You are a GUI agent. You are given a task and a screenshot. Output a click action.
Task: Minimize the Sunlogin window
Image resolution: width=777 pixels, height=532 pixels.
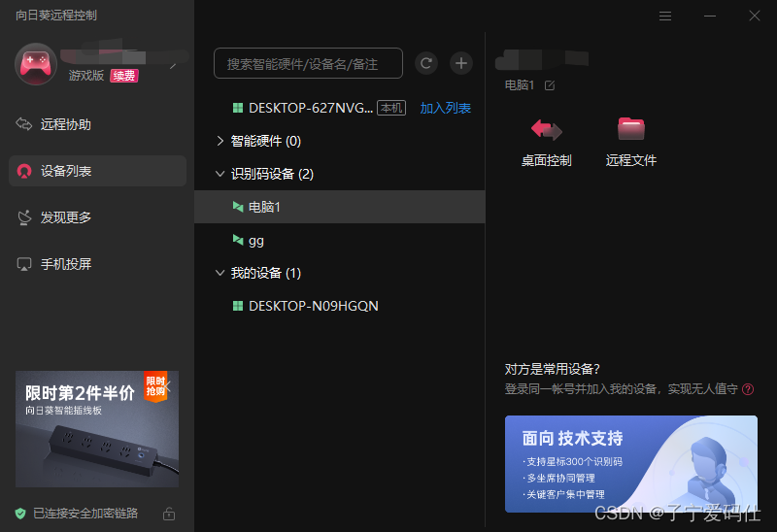tap(710, 17)
